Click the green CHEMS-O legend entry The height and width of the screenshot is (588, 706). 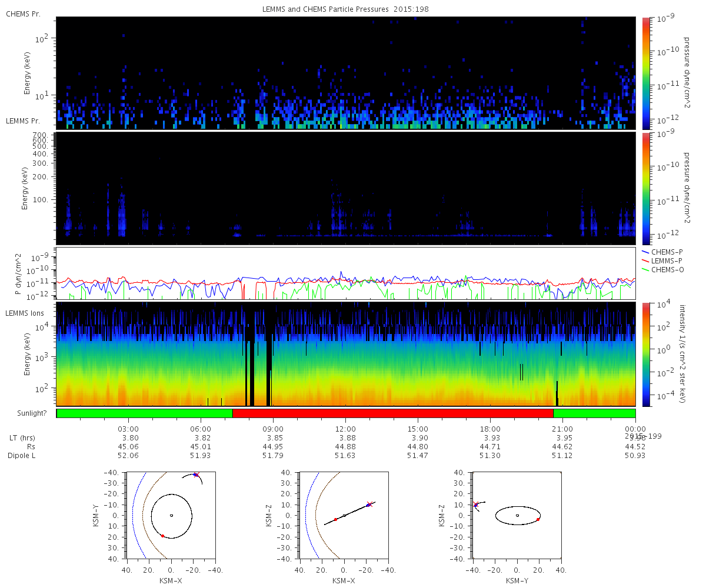click(x=663, y=269)
